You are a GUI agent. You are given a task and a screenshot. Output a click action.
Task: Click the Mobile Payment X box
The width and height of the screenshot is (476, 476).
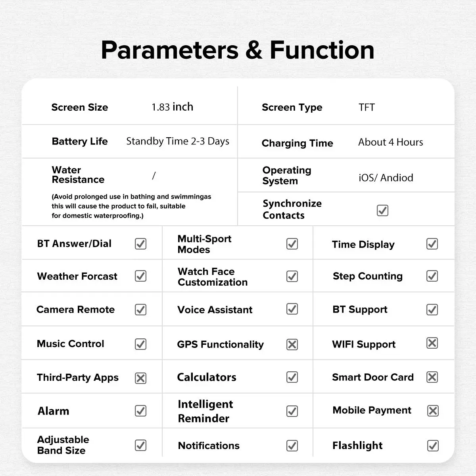tap(433, 411)
